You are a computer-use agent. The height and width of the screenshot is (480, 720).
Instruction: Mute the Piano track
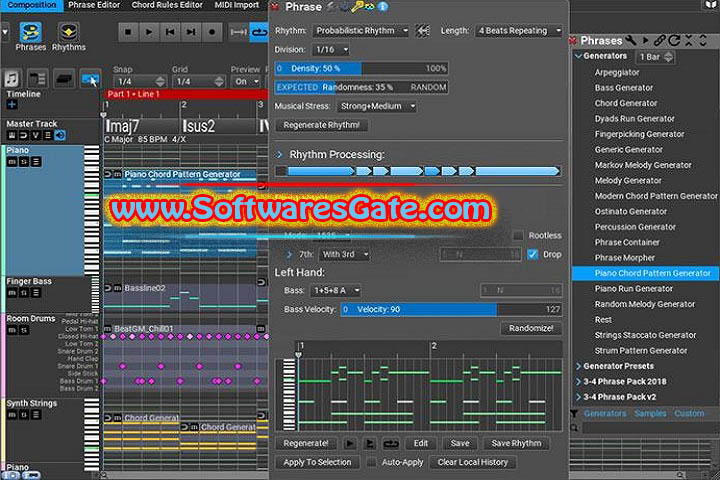(x=11, y=162)
